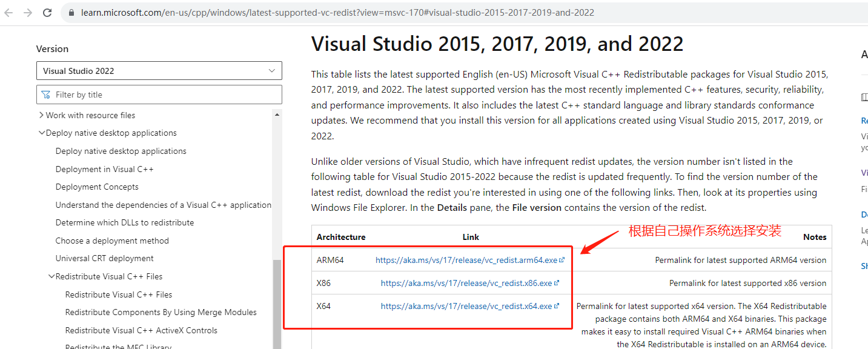This screenshot has height=349, width=868.
Task: Click the Notes column header
Action: click(815, 237)
